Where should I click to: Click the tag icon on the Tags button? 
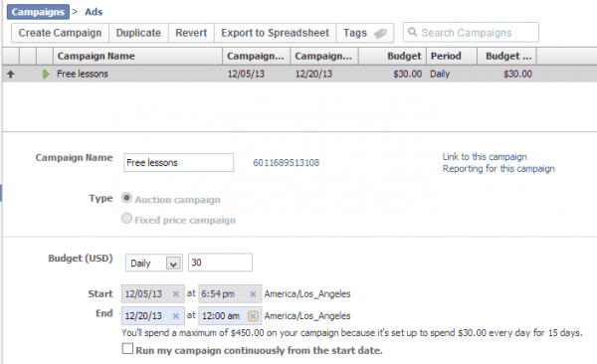coord(380,34)
